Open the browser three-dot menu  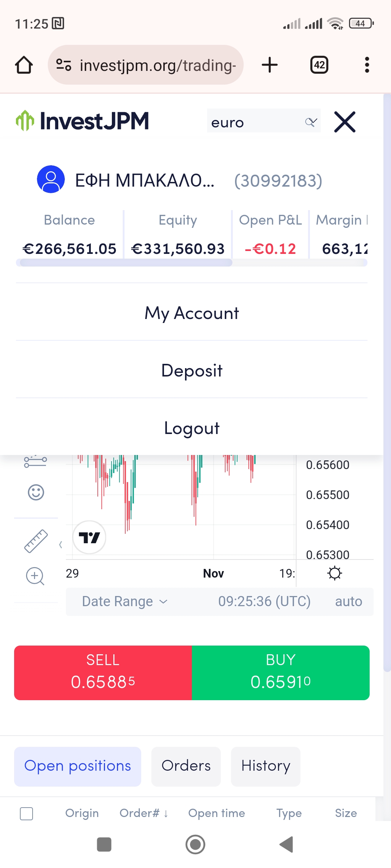click(367, 65)
